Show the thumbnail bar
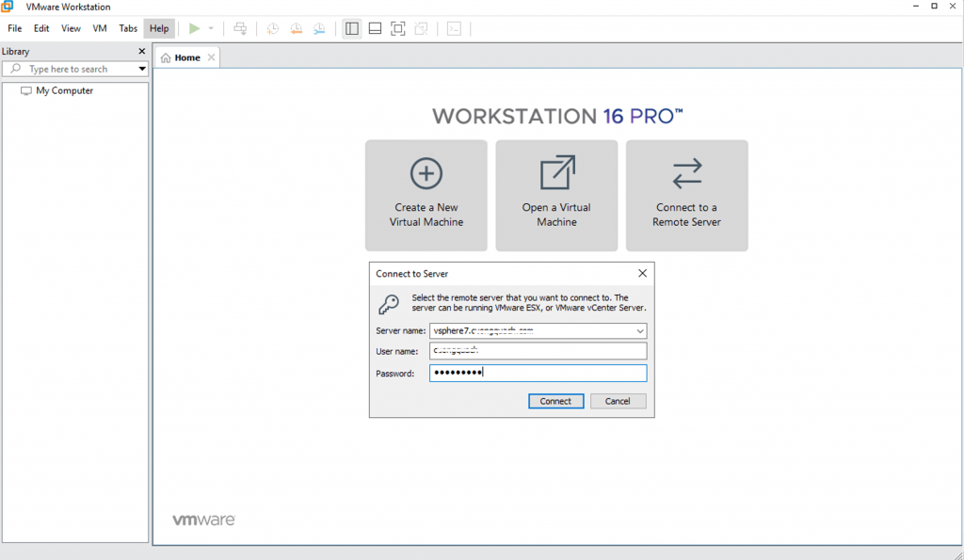 point(374,28)
